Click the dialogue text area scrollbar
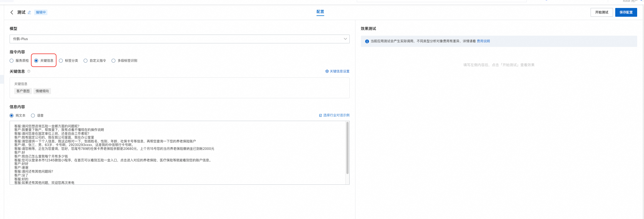 coord(347,148)
